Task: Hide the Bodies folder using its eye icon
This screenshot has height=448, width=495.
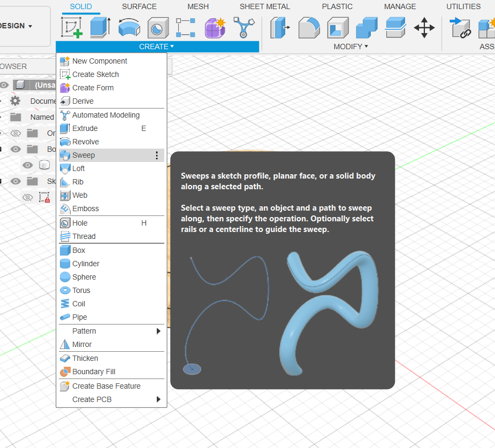Action: coord(16,149)
